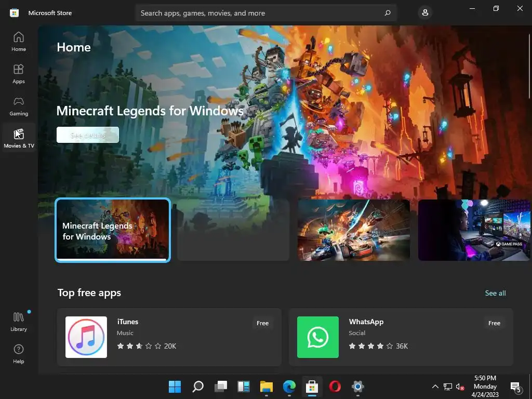Click the Free button for iTunes
532x399 pixels.
(x=262, y=323)
